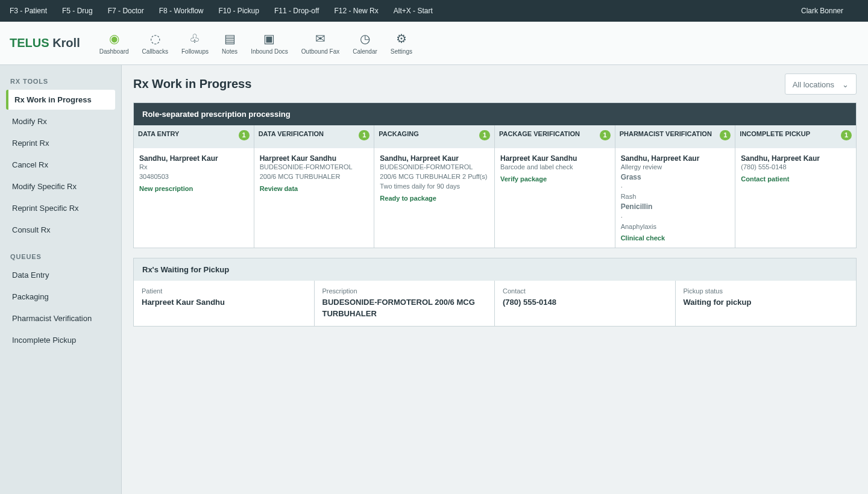Screen dimensions: 868x494
Task: Open the Clark Bonner user menu
Action: pos(822,11)
